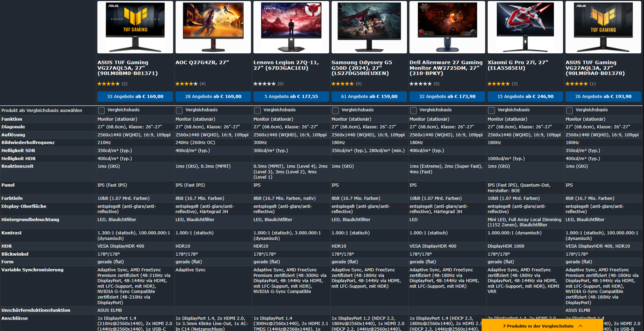The height and width of the screenshot is (331, 644).
Task: Open 28 Angebote ab € 169,00 offers
Action: point(213,97)
